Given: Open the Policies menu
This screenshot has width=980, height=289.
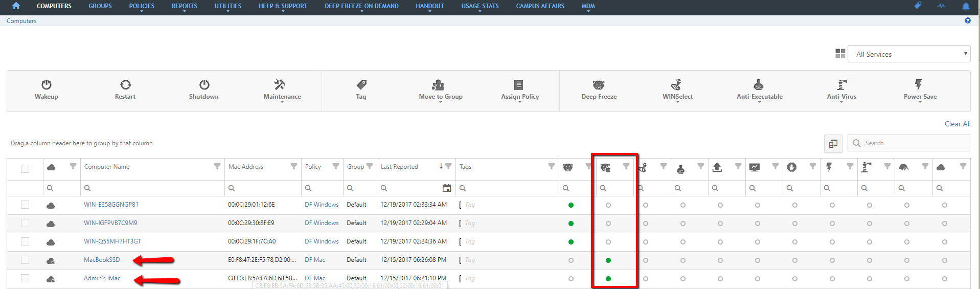Looking at the screenshot, I should point(142,6).
